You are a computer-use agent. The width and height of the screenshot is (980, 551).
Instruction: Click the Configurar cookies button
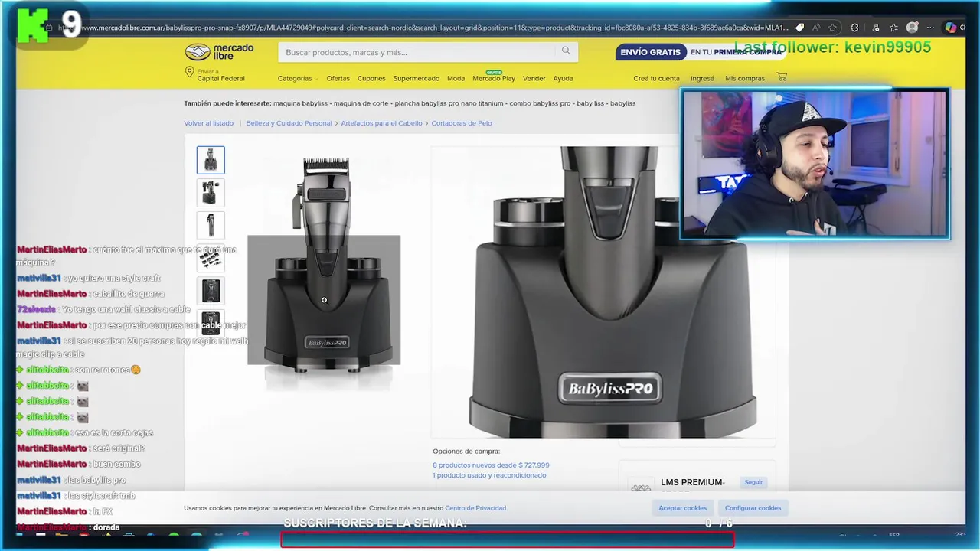click(x=753, y=508)
